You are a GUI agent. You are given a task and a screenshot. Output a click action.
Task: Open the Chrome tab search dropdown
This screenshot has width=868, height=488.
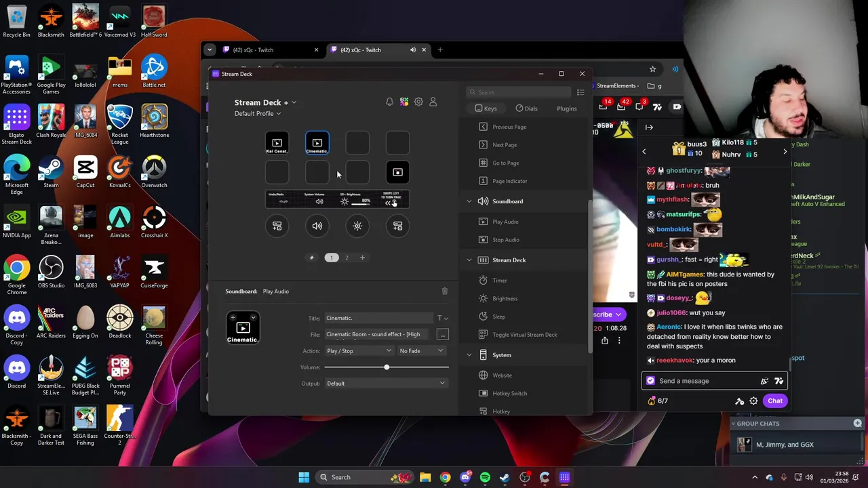(210, 49)
